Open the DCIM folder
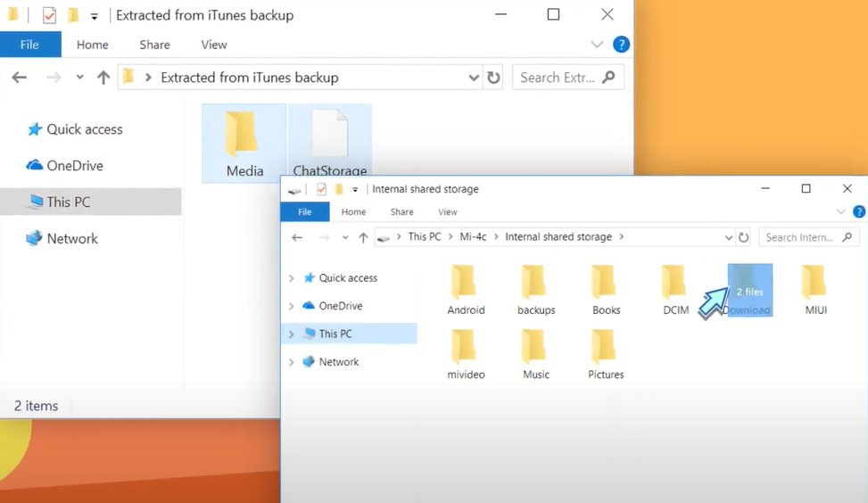Viewport: 868px width, 503px height. 676,290
